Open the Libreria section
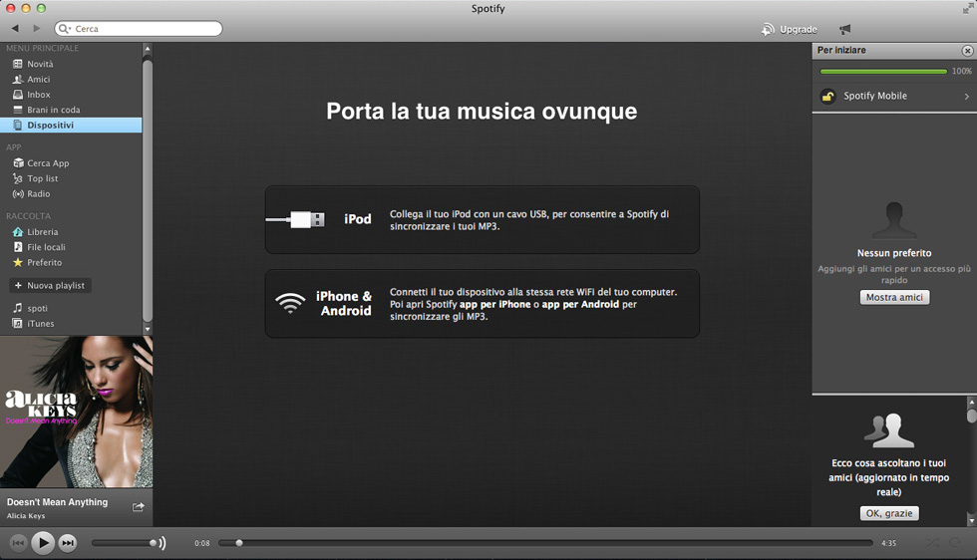The height and width of the screenshot is (560, 977). [x=42, y=232]
